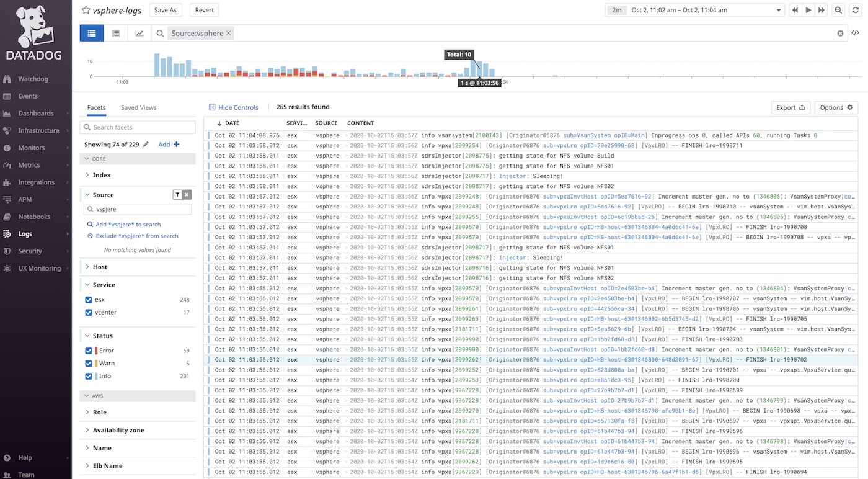Export log results
This screenshot has height=479, width=868.
[790, 107]
